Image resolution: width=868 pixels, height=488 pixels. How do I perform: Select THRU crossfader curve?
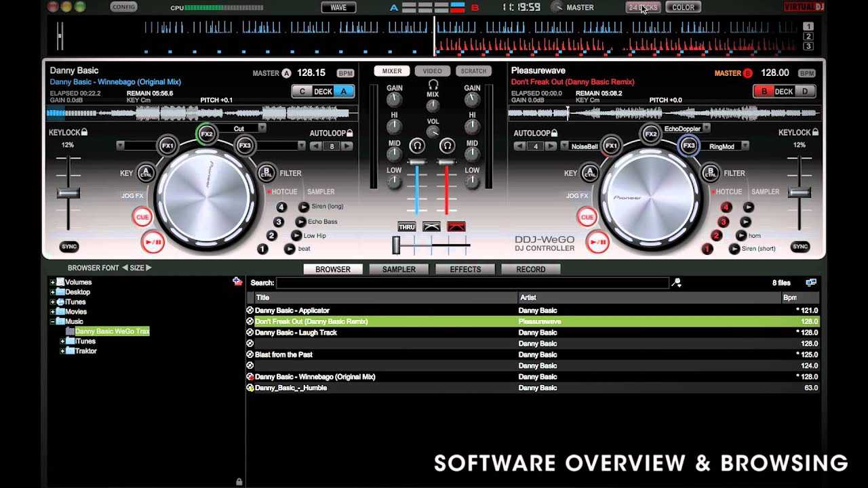tap(406, 227)
